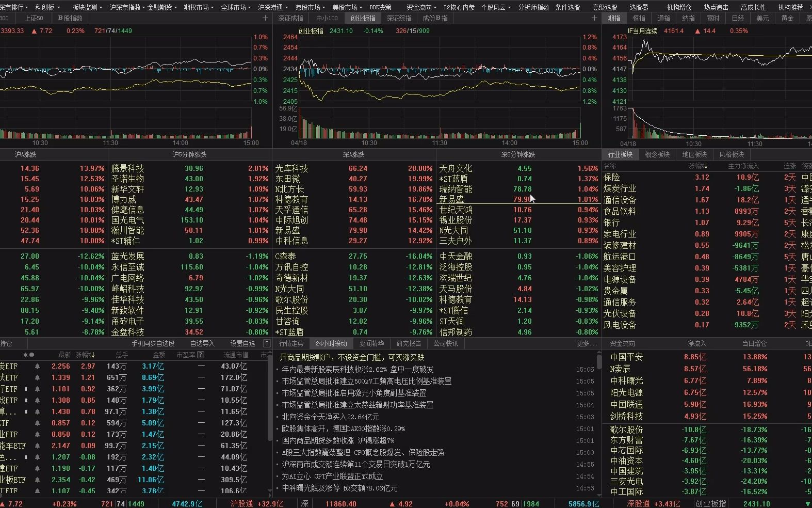The image size is (812, 508).
Task: Add index tab with plus beside B股指数
Action: (266, 18)
